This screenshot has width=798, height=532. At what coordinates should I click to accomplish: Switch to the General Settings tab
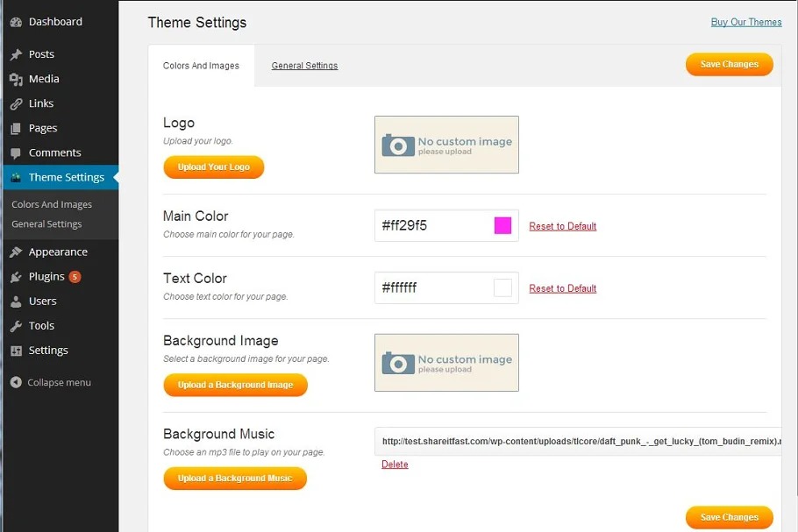point(304,66)
